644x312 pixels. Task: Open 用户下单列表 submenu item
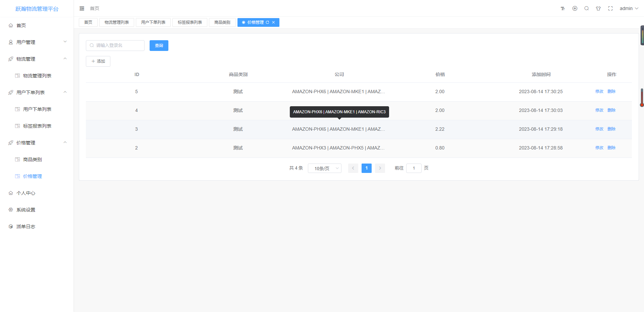point(37,109)
